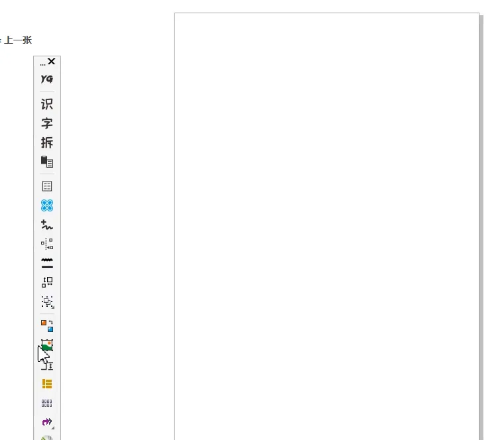Click the wavy-to-straight line icon

pyautogui.click(x=47, y=262)
